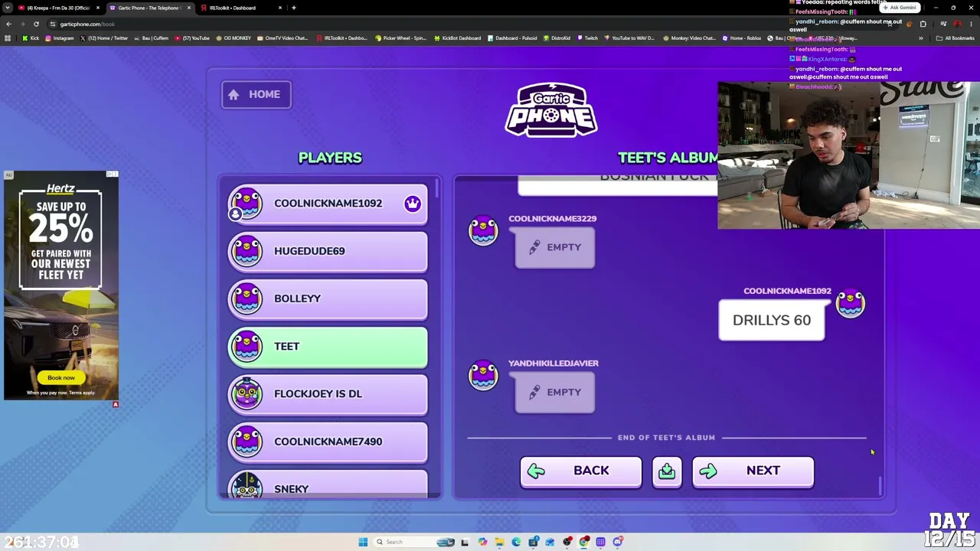Screen dimensions: 980x551
Task: Open the OmeTV Video Chat bookmark
Action: pyautogui.click(x=283, y=38)
